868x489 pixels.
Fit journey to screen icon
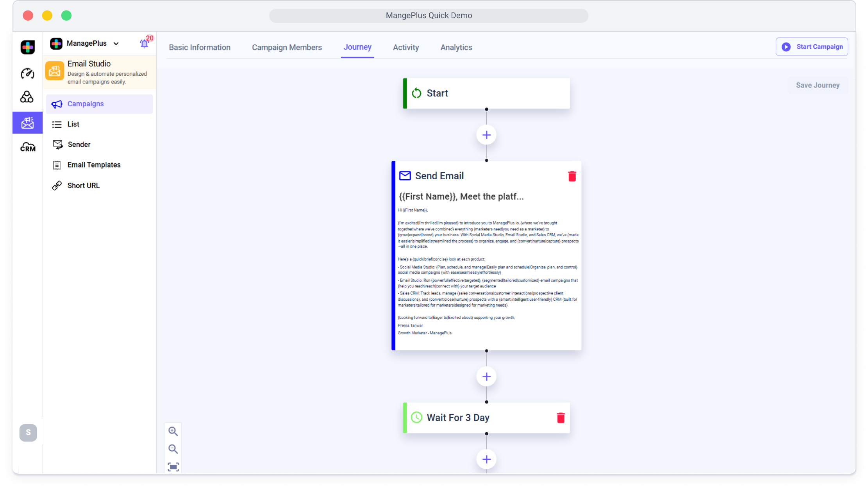(173, 467)
